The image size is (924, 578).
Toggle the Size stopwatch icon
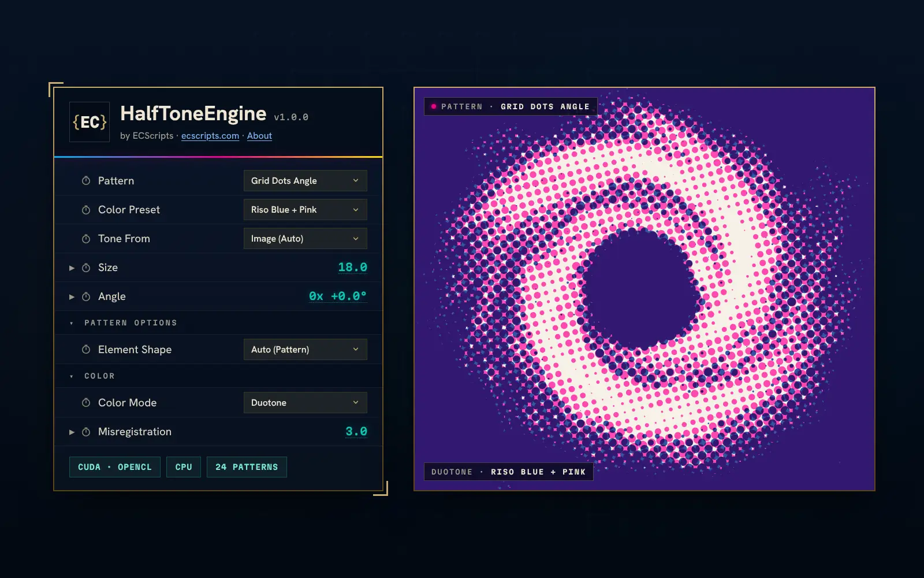[86, 268]
